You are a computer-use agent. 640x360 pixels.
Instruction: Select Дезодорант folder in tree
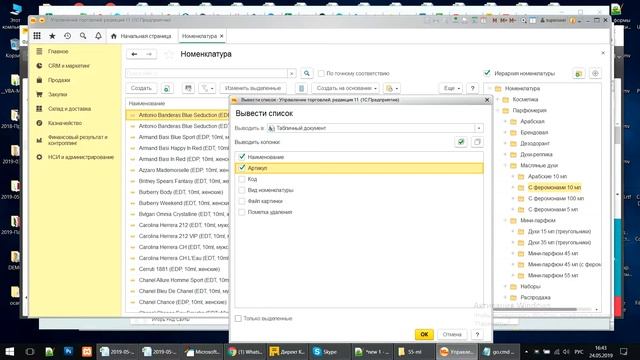click(535, 144)
